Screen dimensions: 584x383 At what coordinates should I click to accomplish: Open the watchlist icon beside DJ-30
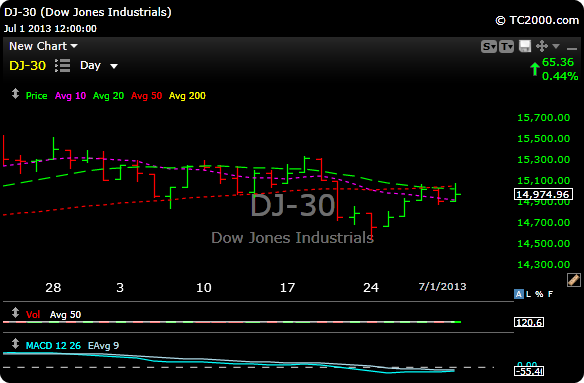[63, 66]
